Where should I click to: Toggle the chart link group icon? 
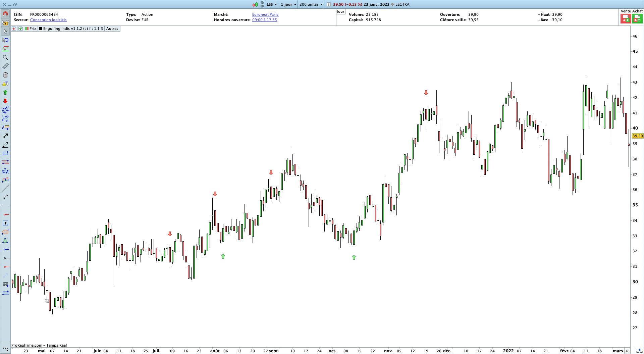(x=262, y=4)
